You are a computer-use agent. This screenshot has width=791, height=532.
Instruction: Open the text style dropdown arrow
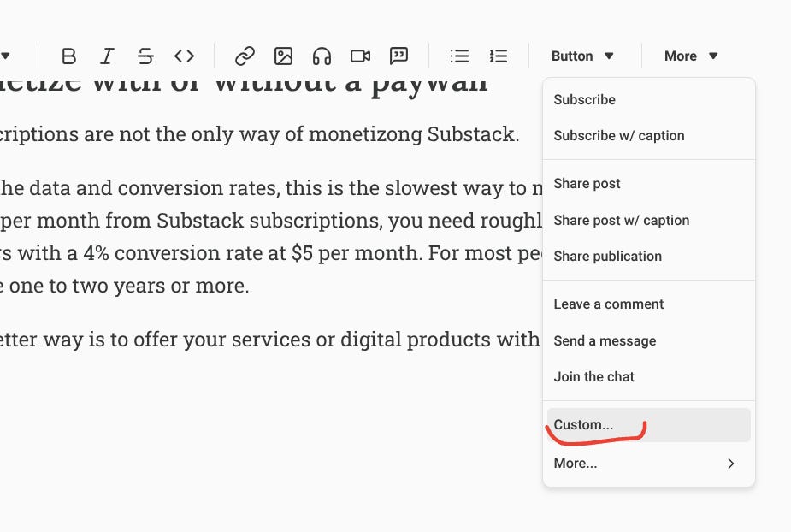tap(5, 56)
